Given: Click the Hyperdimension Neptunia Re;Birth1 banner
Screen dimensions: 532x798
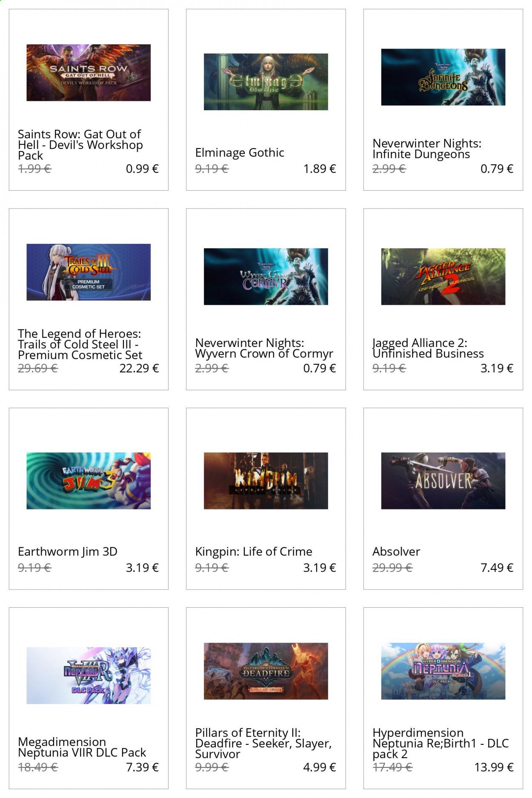Looking at the screenshot, I should [443, 671].
